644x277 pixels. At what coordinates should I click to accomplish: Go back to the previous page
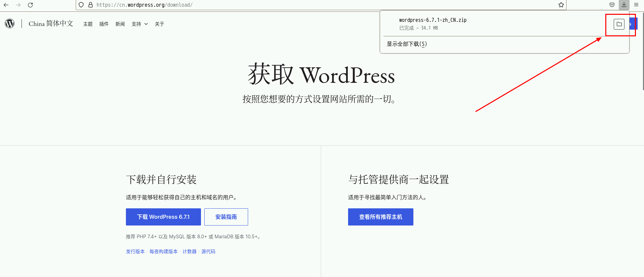6,5
